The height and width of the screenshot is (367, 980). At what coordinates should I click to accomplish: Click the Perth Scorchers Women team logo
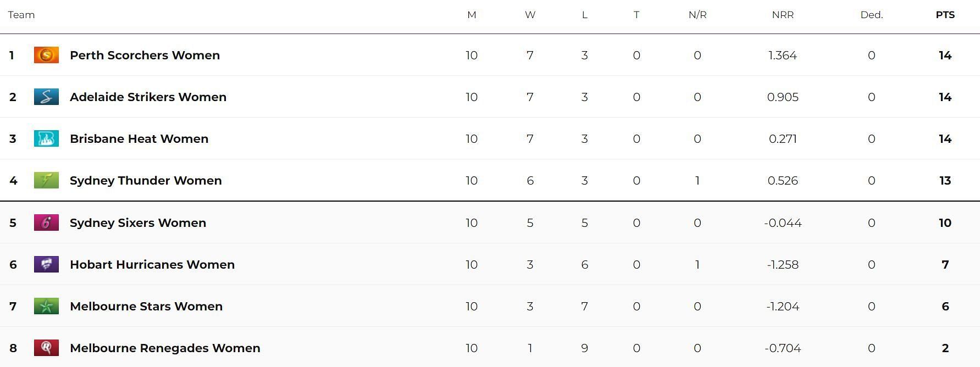click(x=46, y=55)
